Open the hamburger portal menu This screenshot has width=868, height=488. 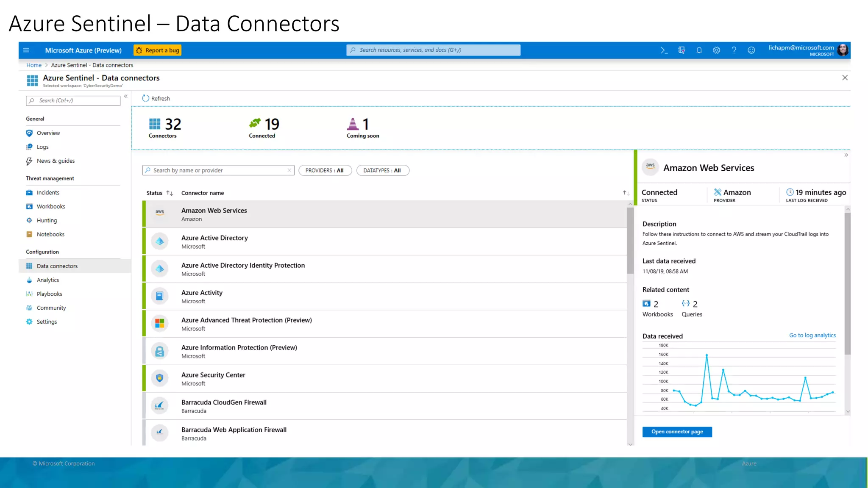(x=26, y=50)
